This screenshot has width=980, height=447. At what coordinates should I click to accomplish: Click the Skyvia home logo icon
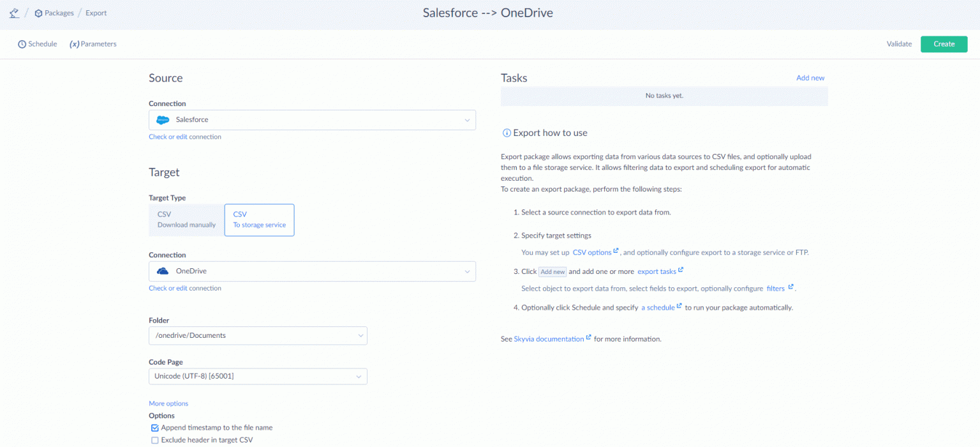coord(14,13)
